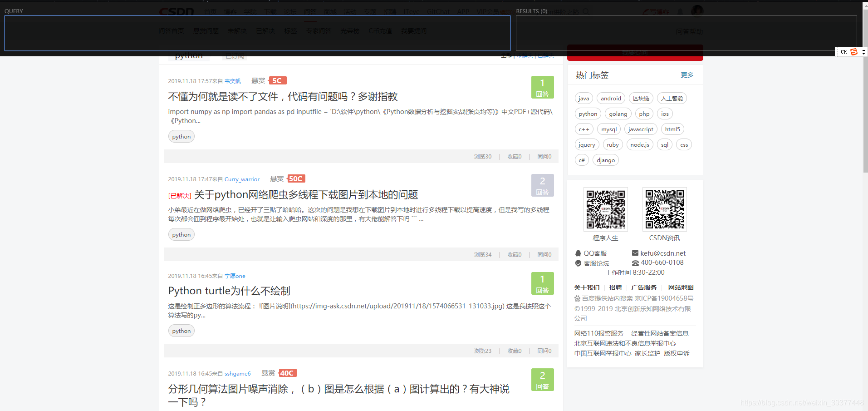Open the 关于我们 link

pos(586,287)
